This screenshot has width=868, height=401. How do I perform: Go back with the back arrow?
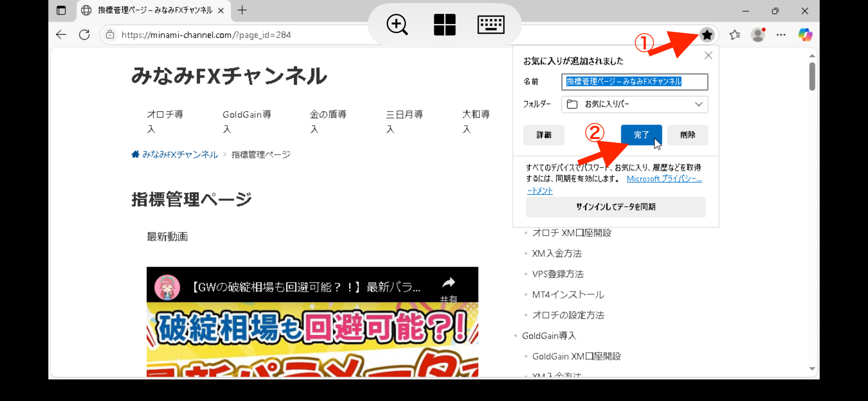click(x=61, y=35)
